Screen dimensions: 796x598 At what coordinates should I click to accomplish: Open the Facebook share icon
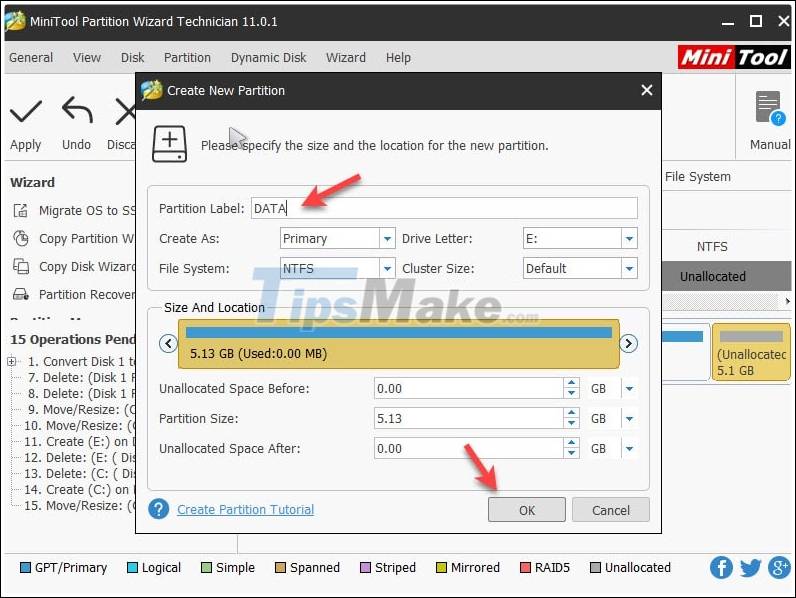[721, 567]
